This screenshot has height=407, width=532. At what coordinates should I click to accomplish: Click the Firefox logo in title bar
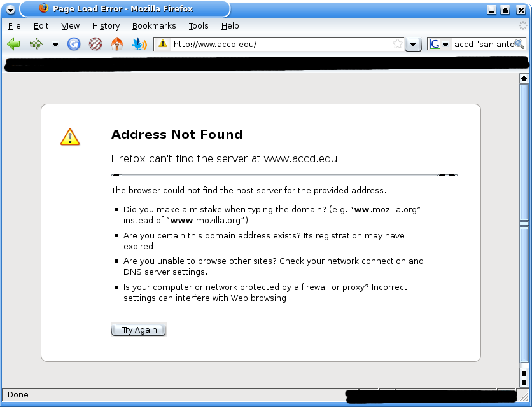tap(44, 8)
